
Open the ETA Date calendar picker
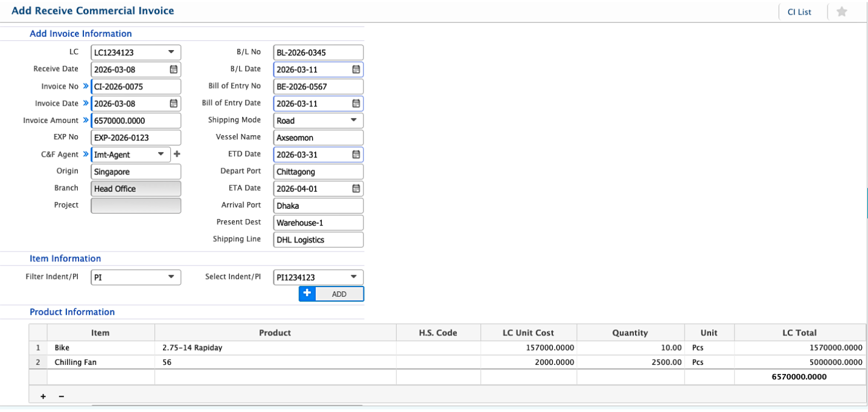click(356, 188)
